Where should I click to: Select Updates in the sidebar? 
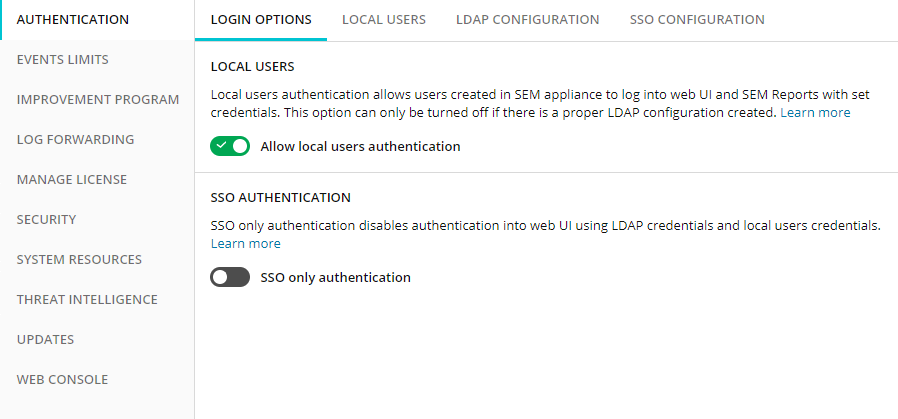45,340
